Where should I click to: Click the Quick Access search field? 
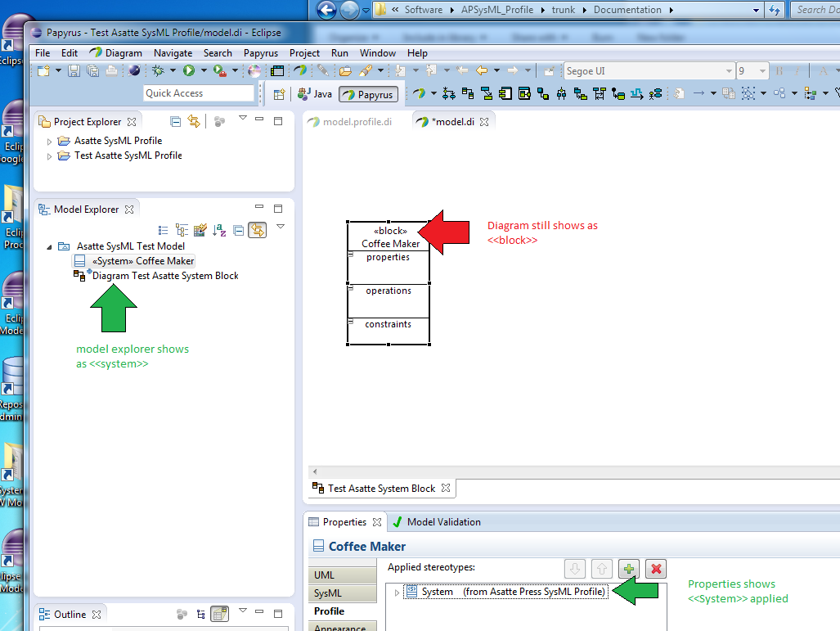[198, 93]
